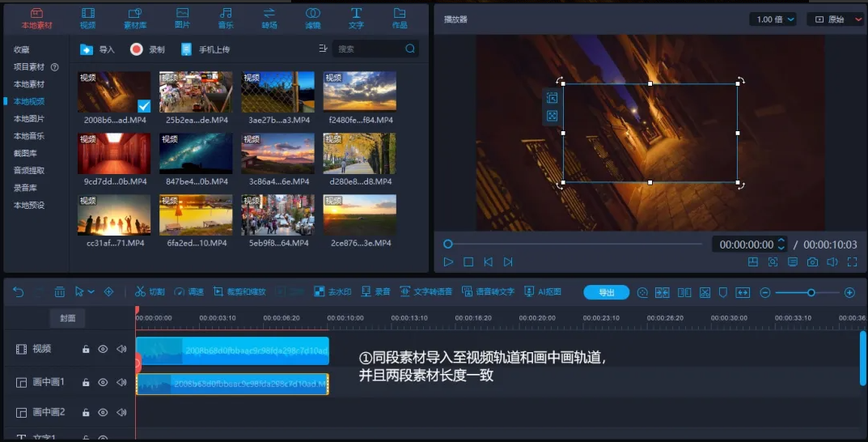Enter fullscreen preview mode
Viewport: 868px width, 442px height.
853,262
